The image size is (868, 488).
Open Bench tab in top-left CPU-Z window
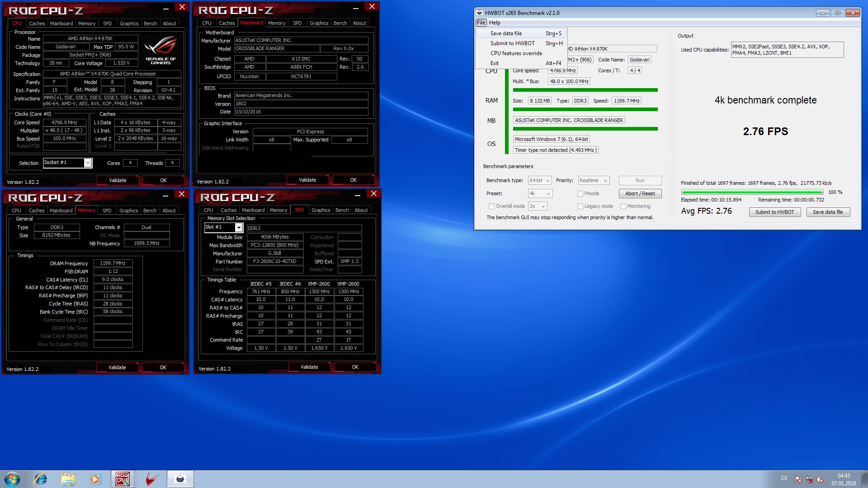point(151,23)
